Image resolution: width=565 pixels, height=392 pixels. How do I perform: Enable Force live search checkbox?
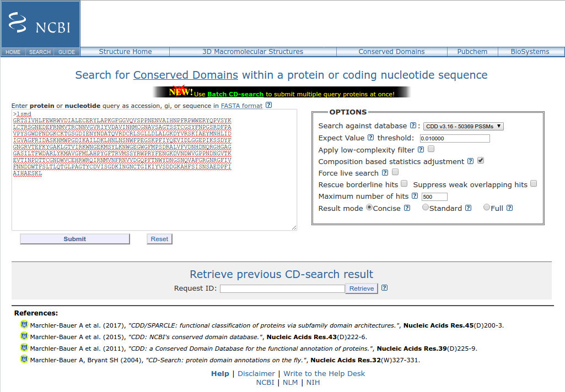coord(395,172)
